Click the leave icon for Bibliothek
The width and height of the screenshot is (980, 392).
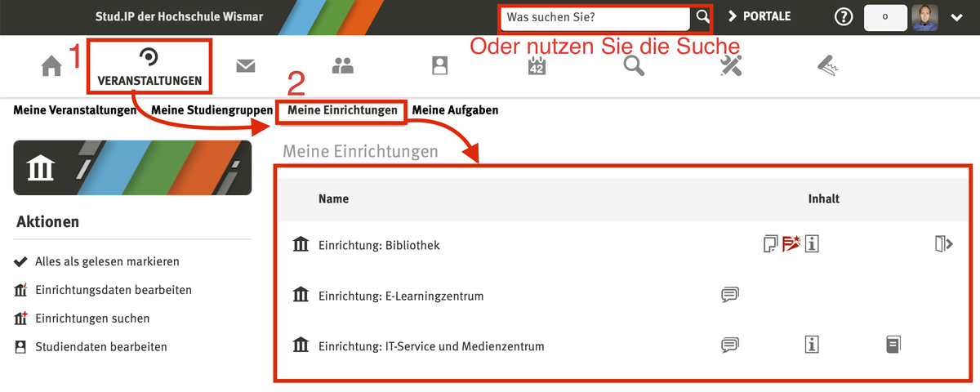(944, 243)
